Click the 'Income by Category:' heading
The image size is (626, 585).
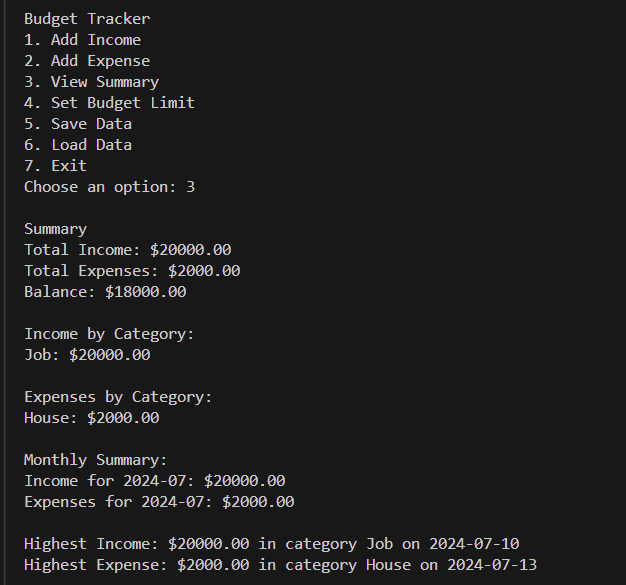pyautogui.click(x=109, y=334)
